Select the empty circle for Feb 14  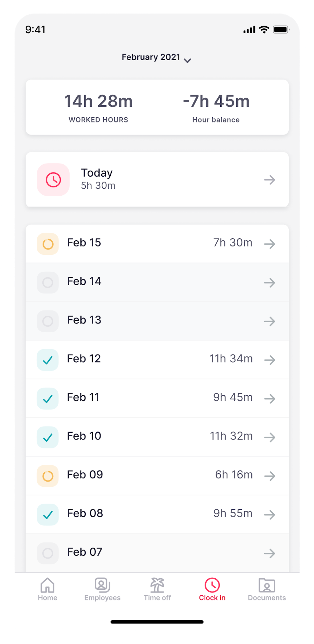click(48, 282)
